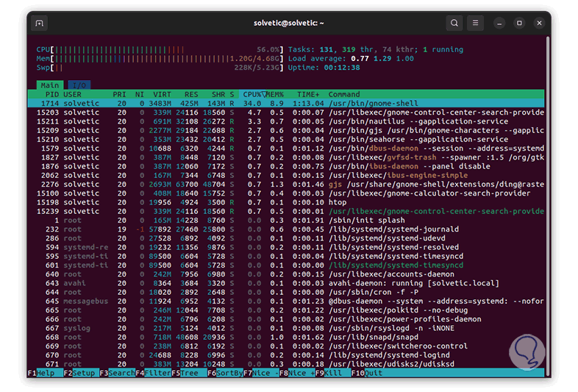
Task: Select the gnome-calculator-search-provider process row
Action: (x=286, y=193)
